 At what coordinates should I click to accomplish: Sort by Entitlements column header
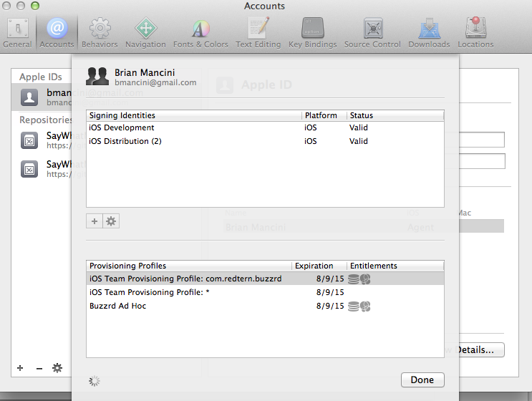click(395, 266)
